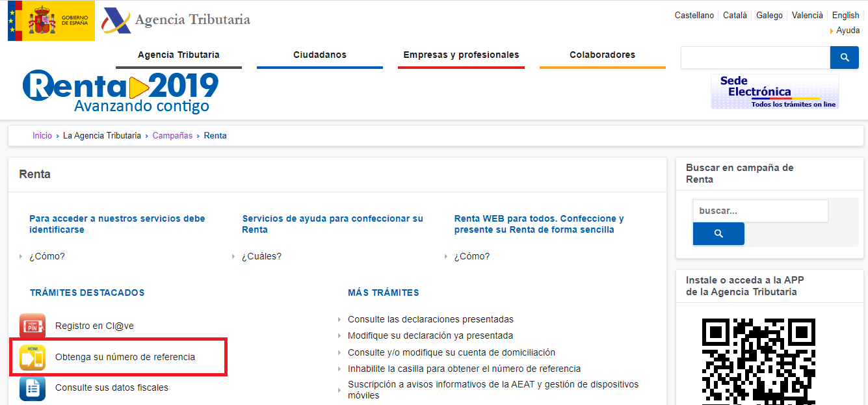Click the Cl@ve PIN registration icon

[32, 324]
